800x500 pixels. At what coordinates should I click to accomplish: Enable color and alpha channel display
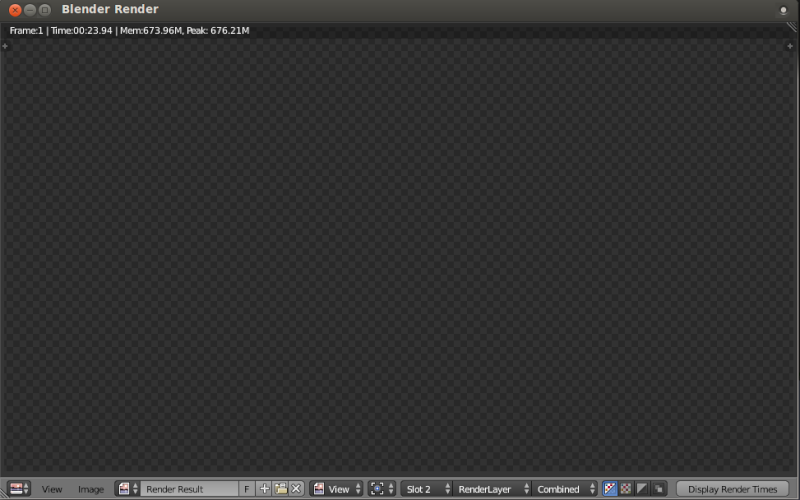coord(610,489)
